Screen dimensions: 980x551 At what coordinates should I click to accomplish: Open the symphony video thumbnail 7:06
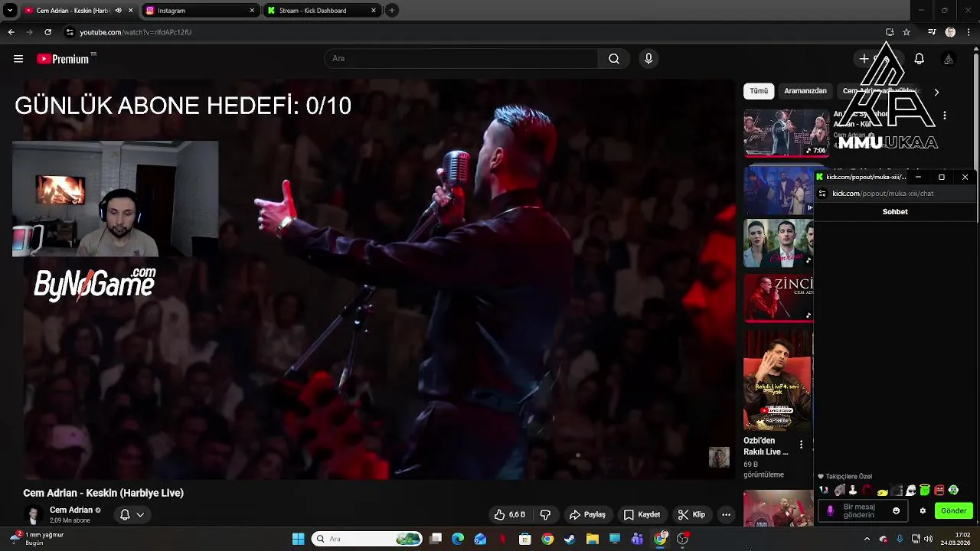coord(786,132)
